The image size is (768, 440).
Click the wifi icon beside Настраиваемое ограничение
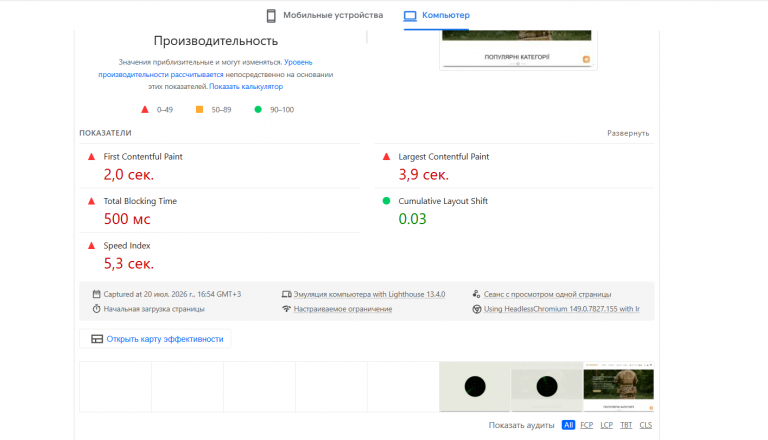pos(287,309)
